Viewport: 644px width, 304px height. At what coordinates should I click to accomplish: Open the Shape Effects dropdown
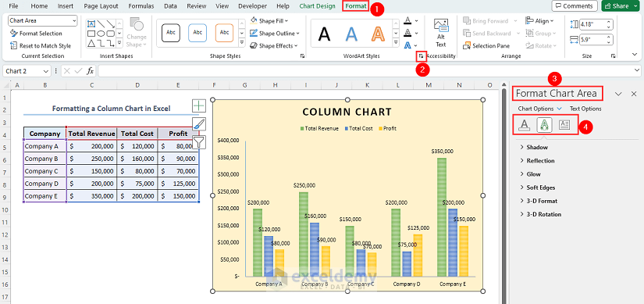273,45
